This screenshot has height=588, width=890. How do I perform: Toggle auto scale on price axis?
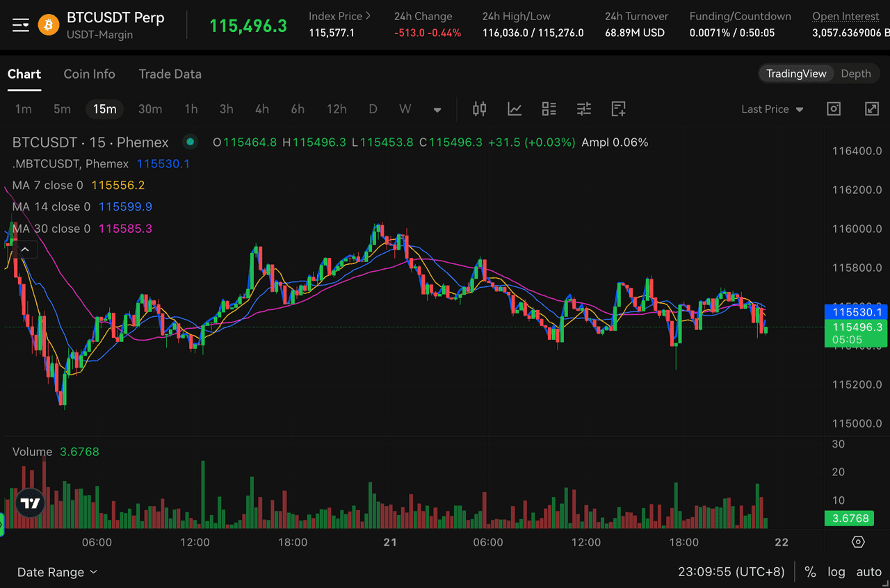tap(868, 572)
